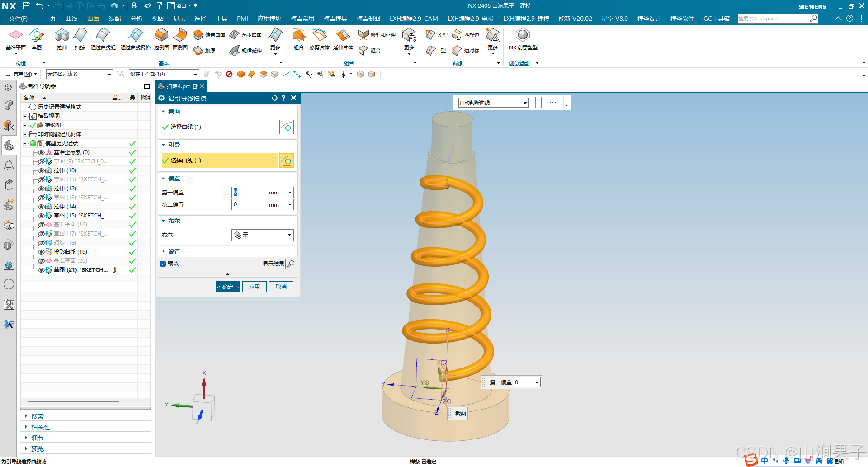Click the save icon in title bar
This screenshot has height=467, width=868.
click(x=27, y=6)
